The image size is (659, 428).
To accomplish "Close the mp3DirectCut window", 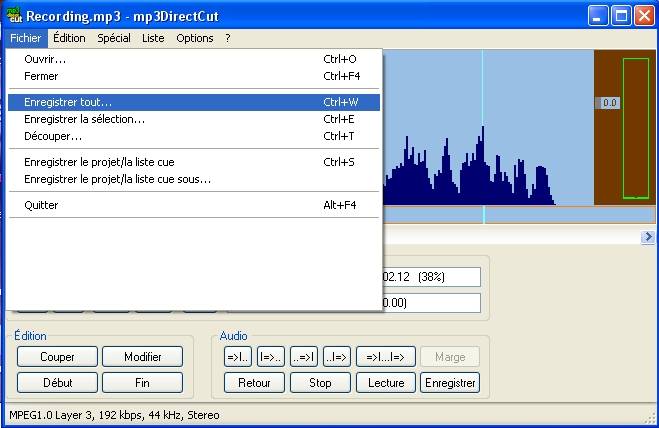I will point(644,16).
